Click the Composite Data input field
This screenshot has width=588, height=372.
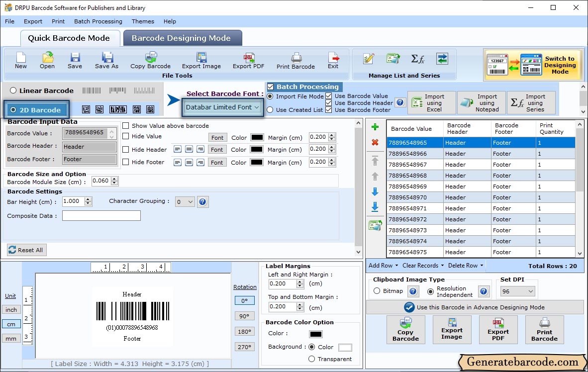coord(101,216)
